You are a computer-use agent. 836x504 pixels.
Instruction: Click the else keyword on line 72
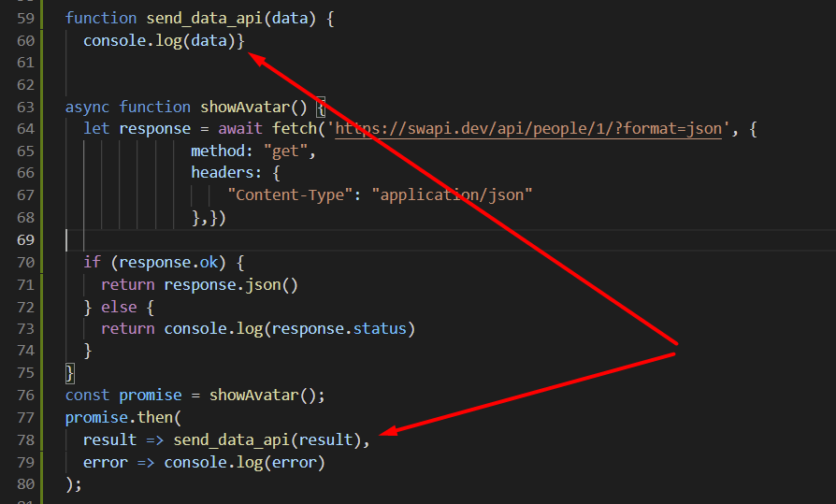pos(119,308)
